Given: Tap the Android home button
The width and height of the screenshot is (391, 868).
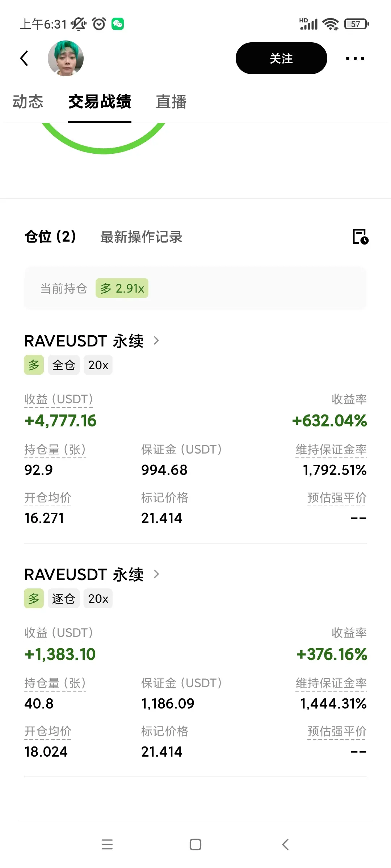Looking at the screenshot, I should click(x=195, y=844).
